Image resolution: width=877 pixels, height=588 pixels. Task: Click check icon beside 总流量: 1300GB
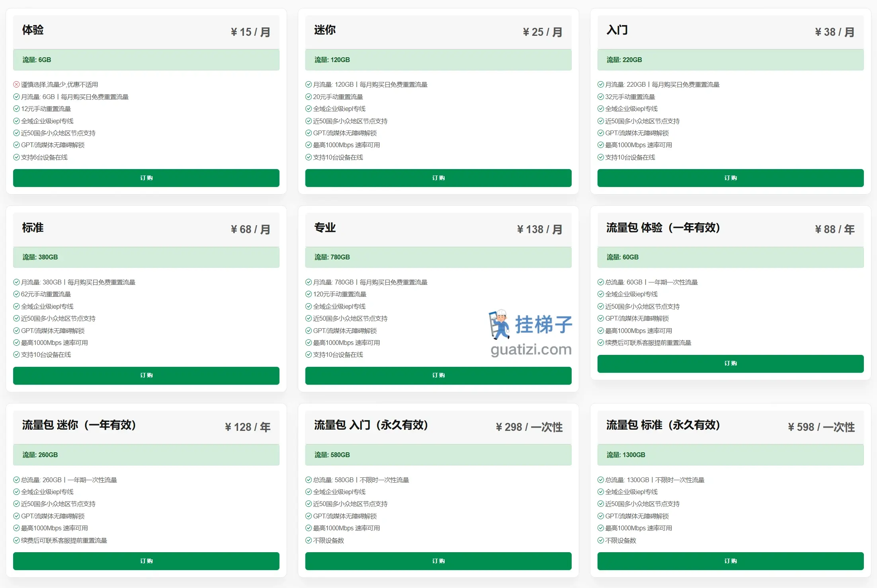click(601, 480)
